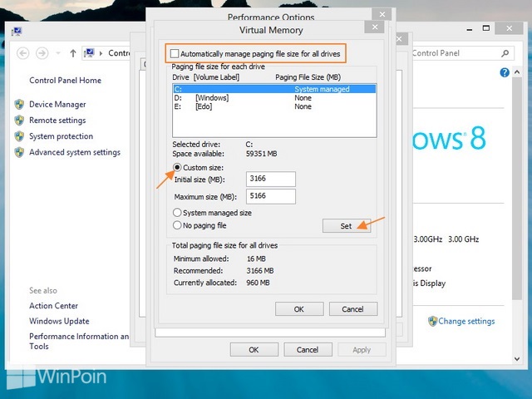Click into the Initial size (MB) field
The width and height of the screenshot is (532, 399).
(271, 179)
